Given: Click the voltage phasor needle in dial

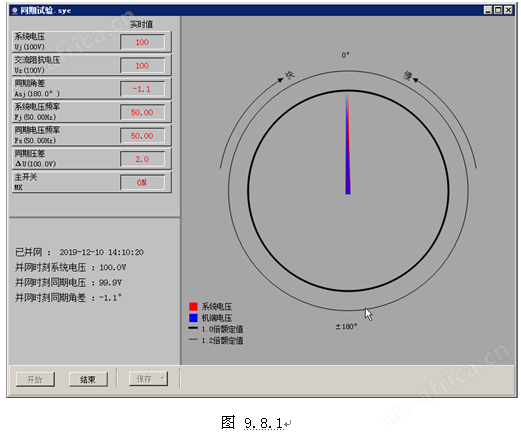Looking at the screenshot, I should click(348, 143).
